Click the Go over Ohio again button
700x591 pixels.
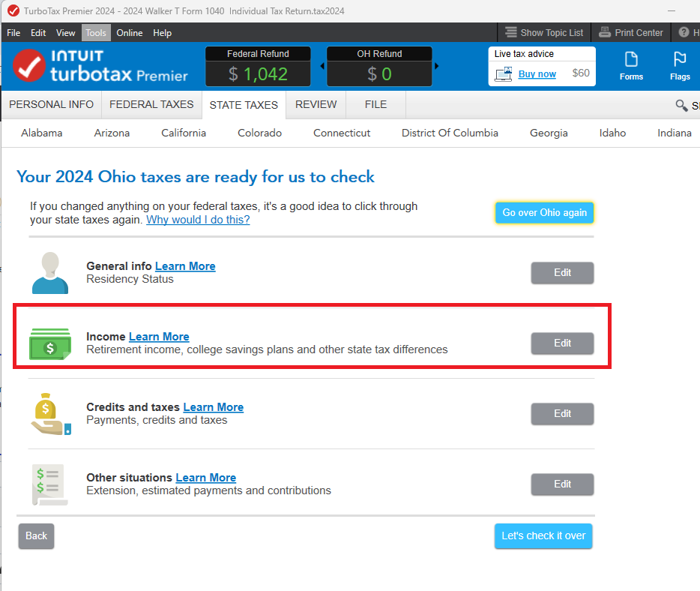pyautogui.click(x=545, y=213)
